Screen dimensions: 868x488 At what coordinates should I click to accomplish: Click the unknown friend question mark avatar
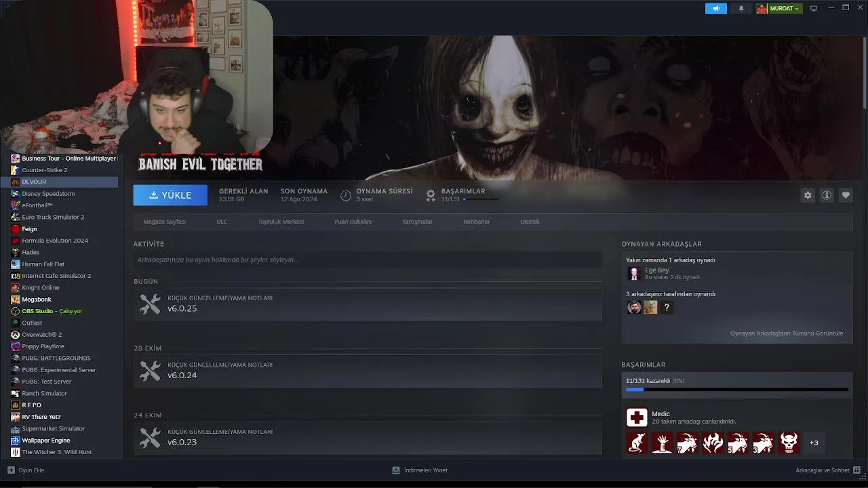pyautogui.click(x=667, y=307)
